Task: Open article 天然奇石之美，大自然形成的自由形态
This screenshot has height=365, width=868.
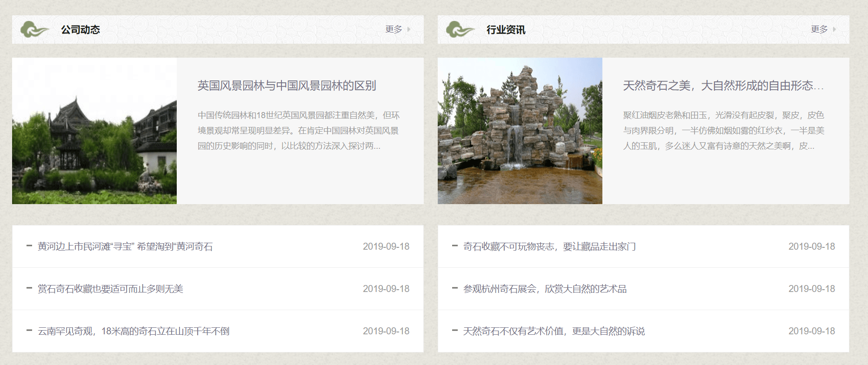Action: pos(723,86)
